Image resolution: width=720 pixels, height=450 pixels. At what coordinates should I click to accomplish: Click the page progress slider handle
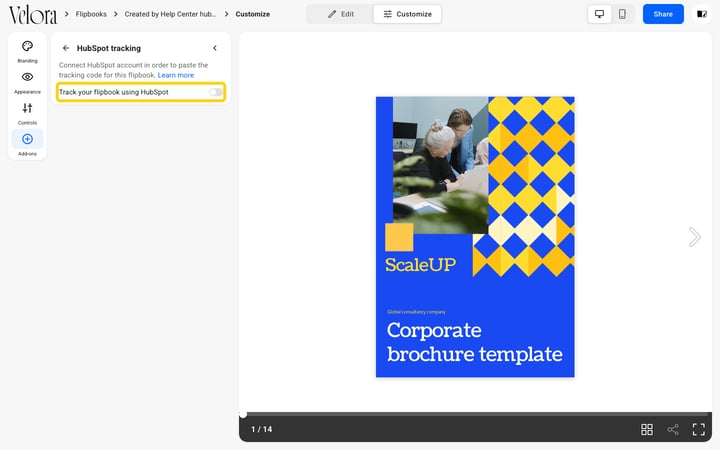243,415
